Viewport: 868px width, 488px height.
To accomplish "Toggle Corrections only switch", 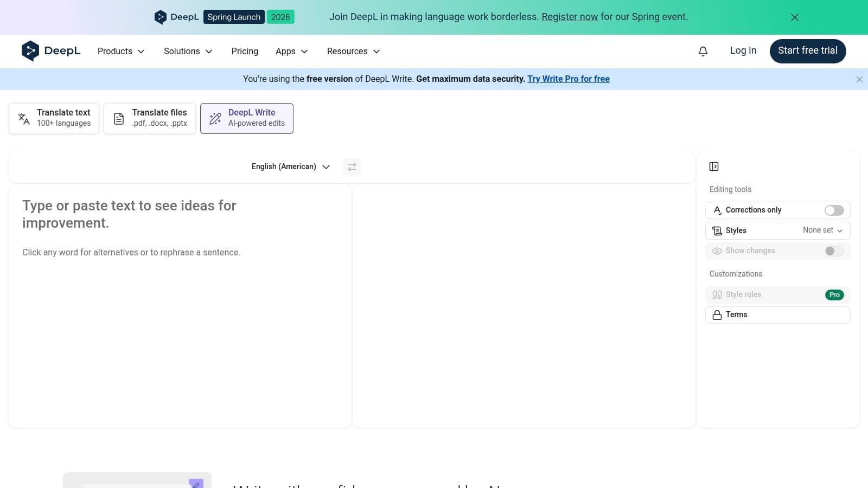I will (834, 210).
